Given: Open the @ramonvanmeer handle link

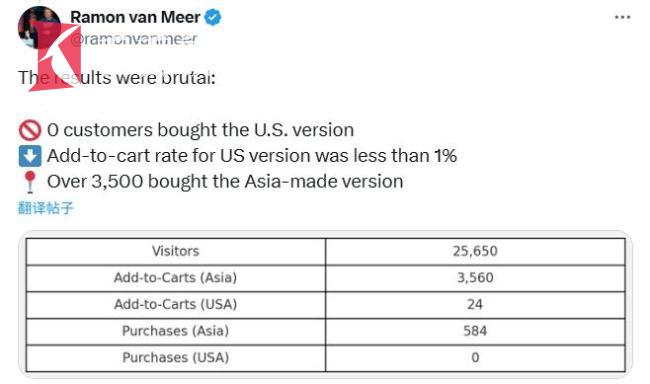Looking at the screenshot, I should (133, 39).
